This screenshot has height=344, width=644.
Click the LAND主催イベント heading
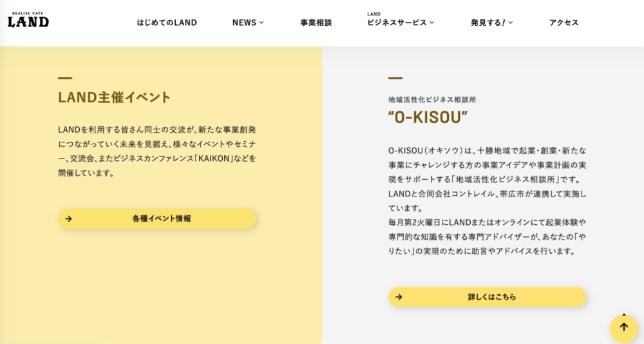tap(114, 97)
